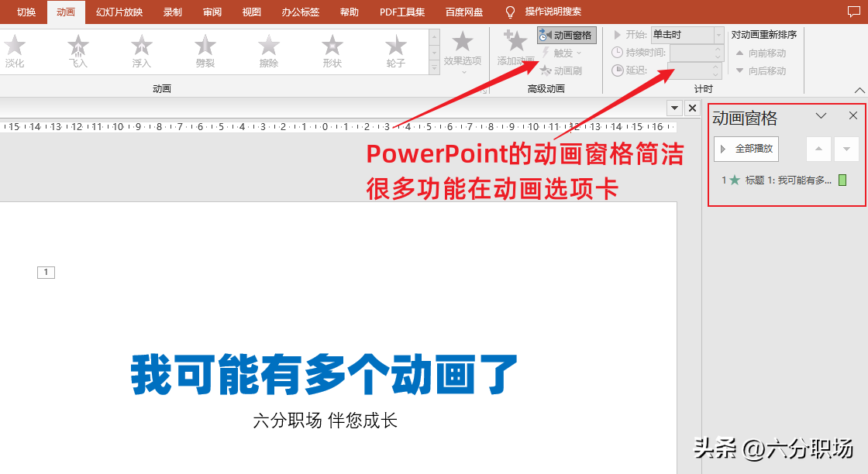The width and height of the screenshot is (868, 474).
Task: Expand the full animation gallery list
Action: [x=435, y=67]
